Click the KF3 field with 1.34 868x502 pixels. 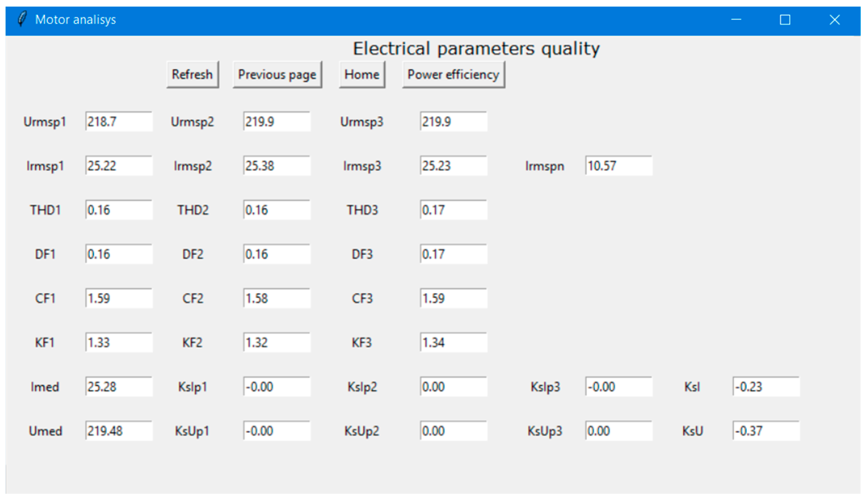[453, 343]
